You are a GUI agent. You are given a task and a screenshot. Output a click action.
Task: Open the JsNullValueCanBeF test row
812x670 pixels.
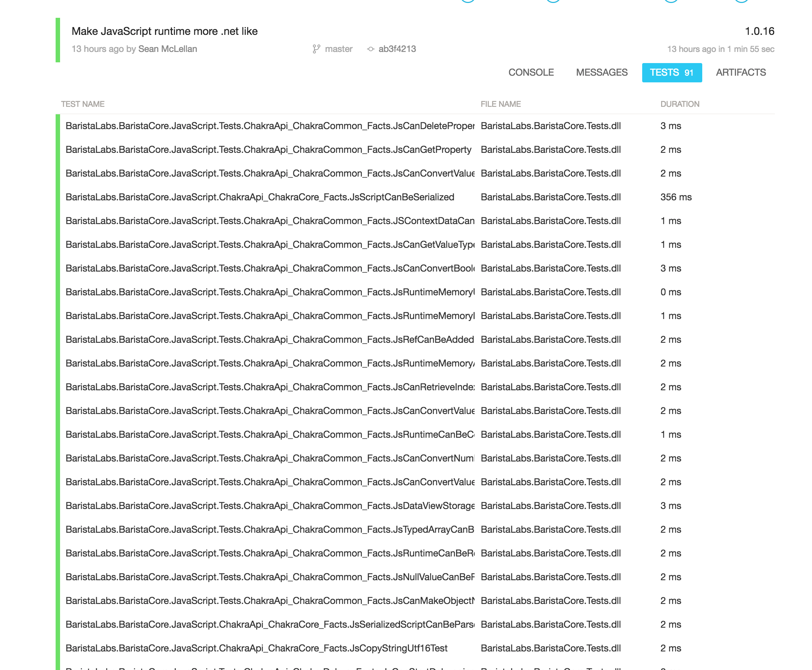415,577
